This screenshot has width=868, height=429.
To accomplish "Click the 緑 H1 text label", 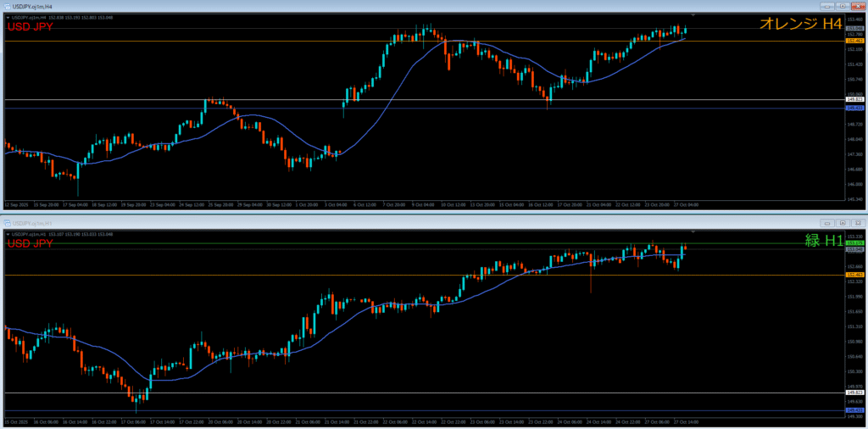I will coord(823,241).
